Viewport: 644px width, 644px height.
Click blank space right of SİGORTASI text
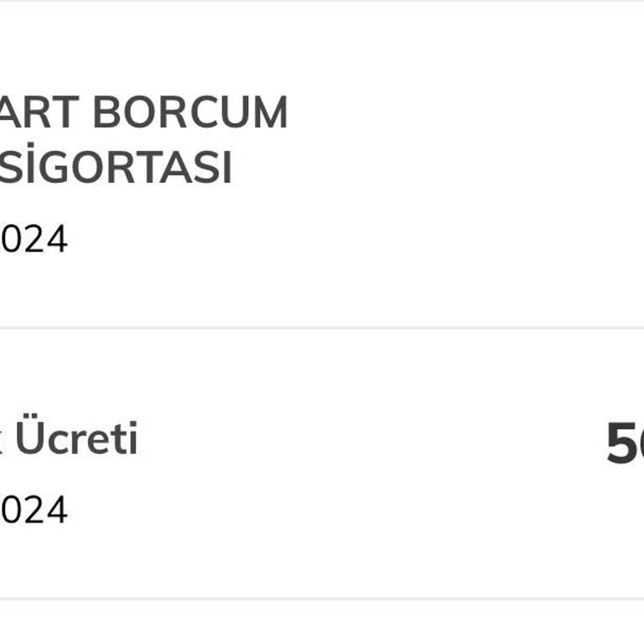(419, 168)
